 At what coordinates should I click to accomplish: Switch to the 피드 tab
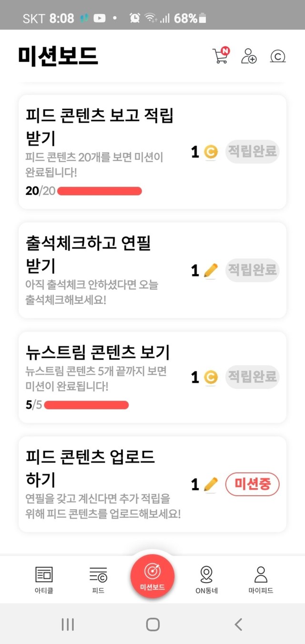tap(98, 579)
